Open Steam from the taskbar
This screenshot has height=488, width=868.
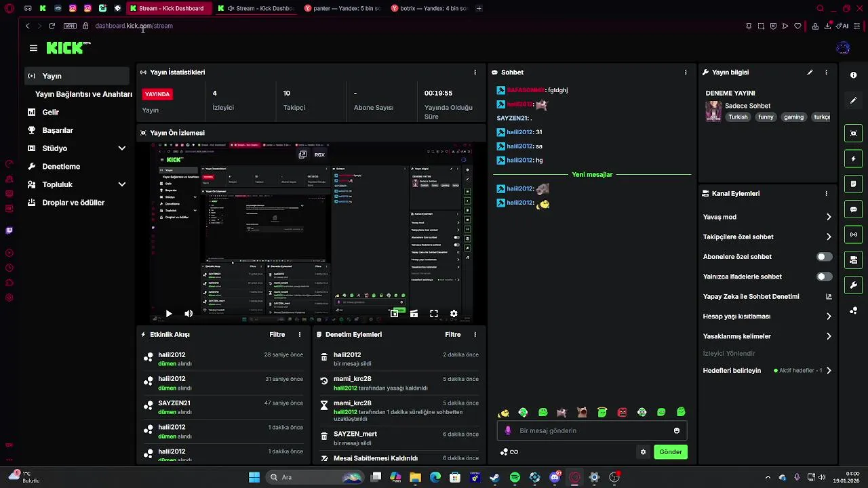click(x=495, y=477)
